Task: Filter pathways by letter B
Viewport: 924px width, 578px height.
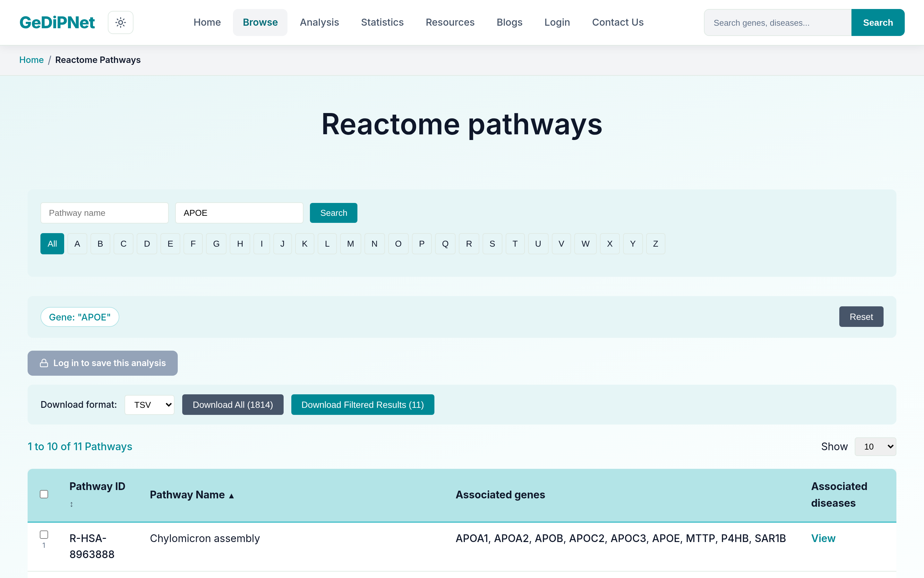Action: coord(100,244)
